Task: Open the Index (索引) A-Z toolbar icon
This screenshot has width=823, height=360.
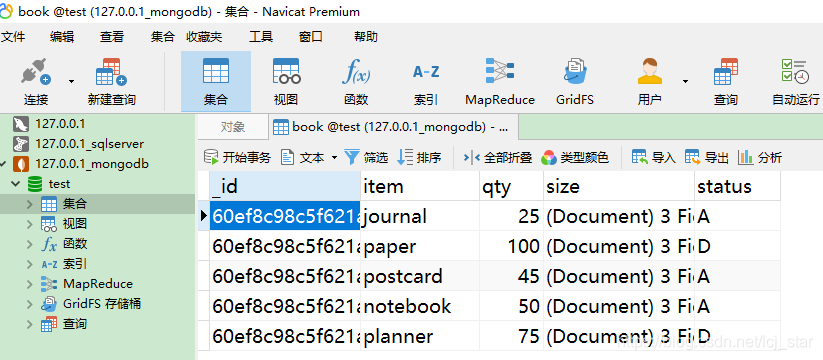Action: (426, 71)
